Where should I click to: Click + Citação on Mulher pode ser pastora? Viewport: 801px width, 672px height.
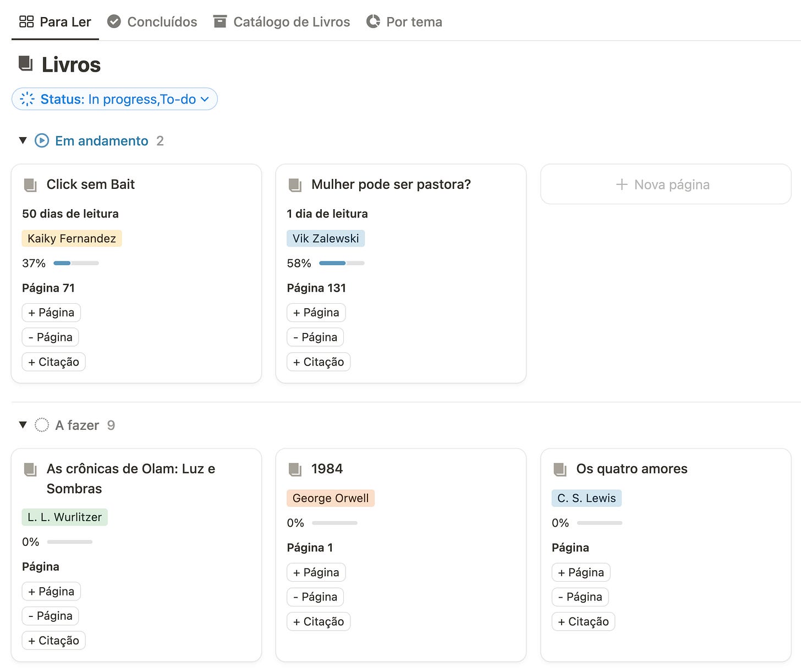[319, 362]
